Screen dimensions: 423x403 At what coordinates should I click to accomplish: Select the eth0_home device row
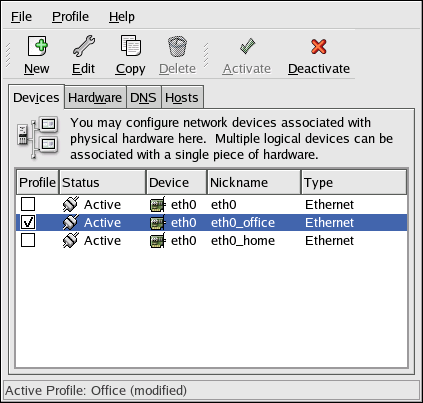(x=212, y=240)
